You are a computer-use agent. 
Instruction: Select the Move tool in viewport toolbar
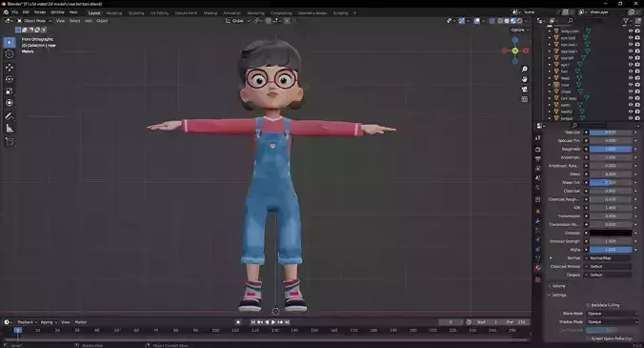click(x=10, y=67)
